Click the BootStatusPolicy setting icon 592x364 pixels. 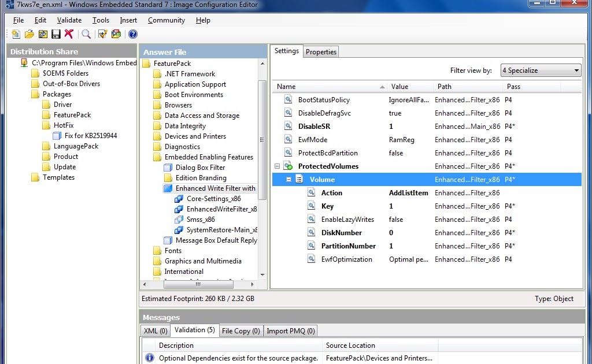[x=288, y=99]
